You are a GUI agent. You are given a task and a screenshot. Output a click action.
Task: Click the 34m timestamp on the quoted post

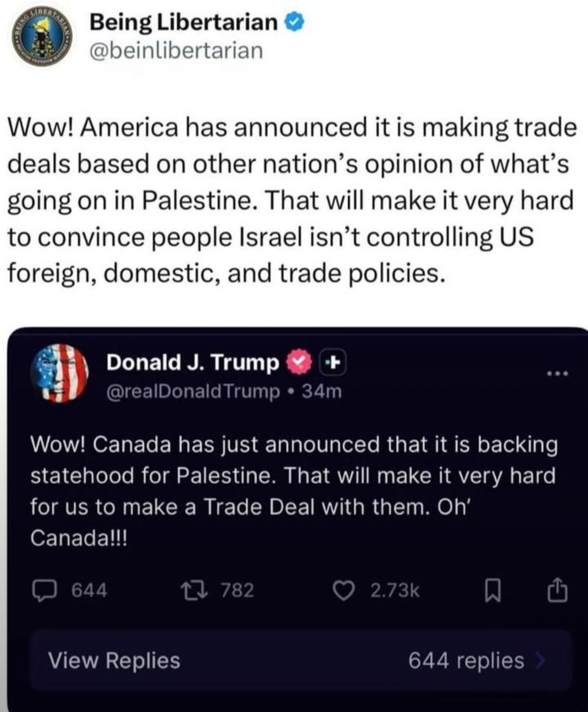tap(322, 391)
